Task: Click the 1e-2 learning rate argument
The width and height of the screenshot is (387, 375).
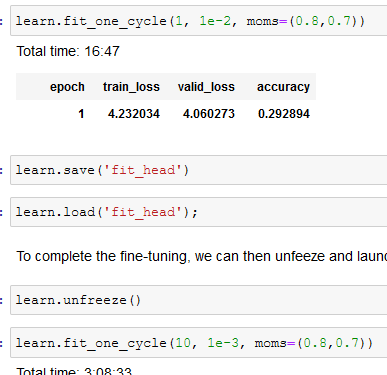Action: [215, 21]
